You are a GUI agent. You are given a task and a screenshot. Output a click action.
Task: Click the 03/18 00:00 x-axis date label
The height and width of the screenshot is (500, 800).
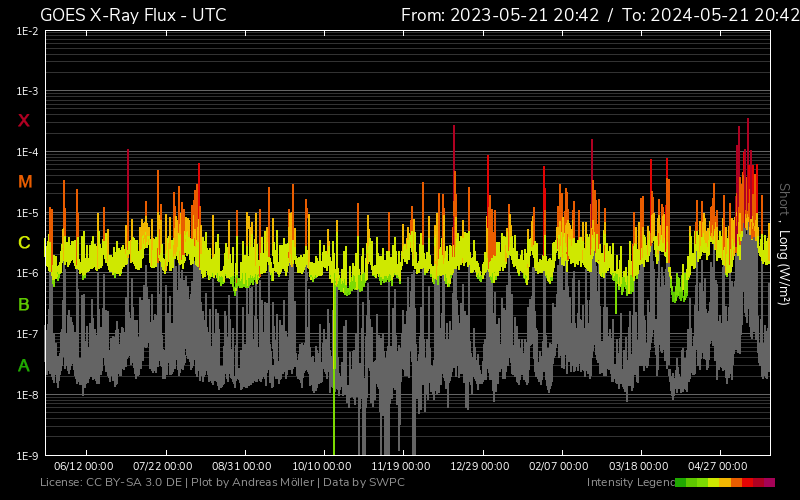pos(639,466)
